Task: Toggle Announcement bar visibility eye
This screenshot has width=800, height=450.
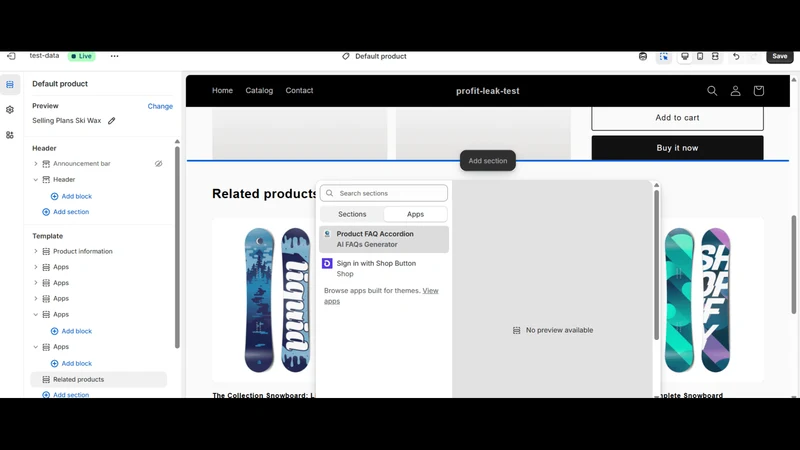Action: coord(159,164)
